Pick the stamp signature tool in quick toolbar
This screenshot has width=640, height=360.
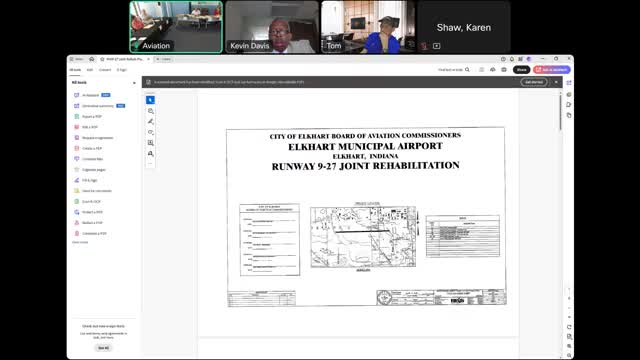(x=151, y=153)
